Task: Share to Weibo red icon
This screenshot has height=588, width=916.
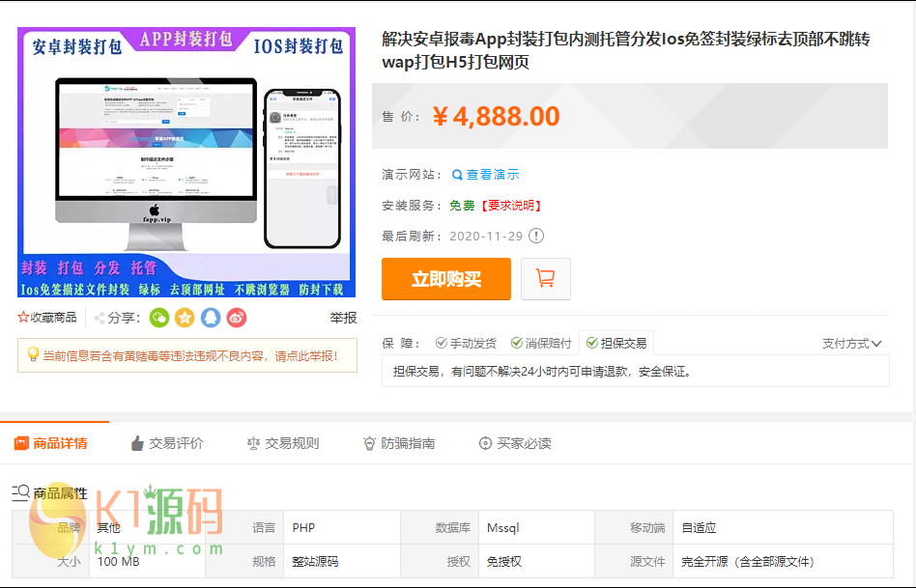Action: point(237,318)
